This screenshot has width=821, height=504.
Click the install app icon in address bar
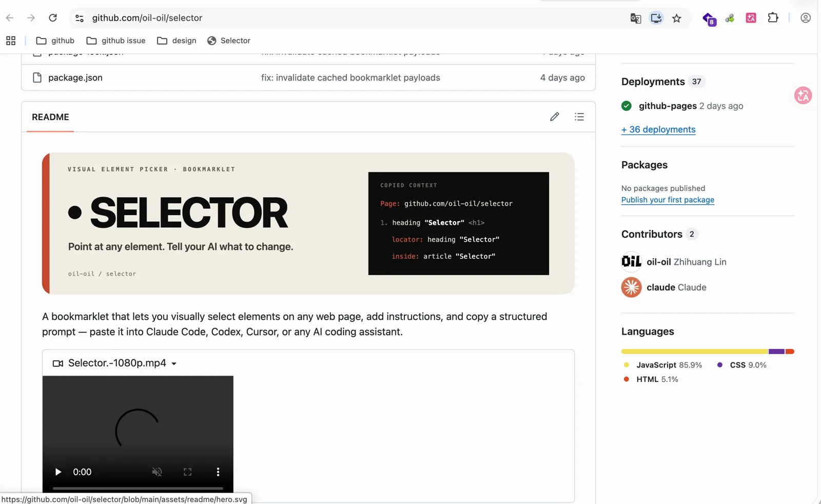point(656,18)
